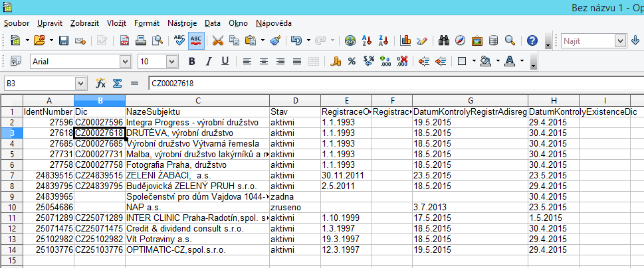Copy the selection with the copy icon
The image size is (644, 268).
click(x=234, y=40)
